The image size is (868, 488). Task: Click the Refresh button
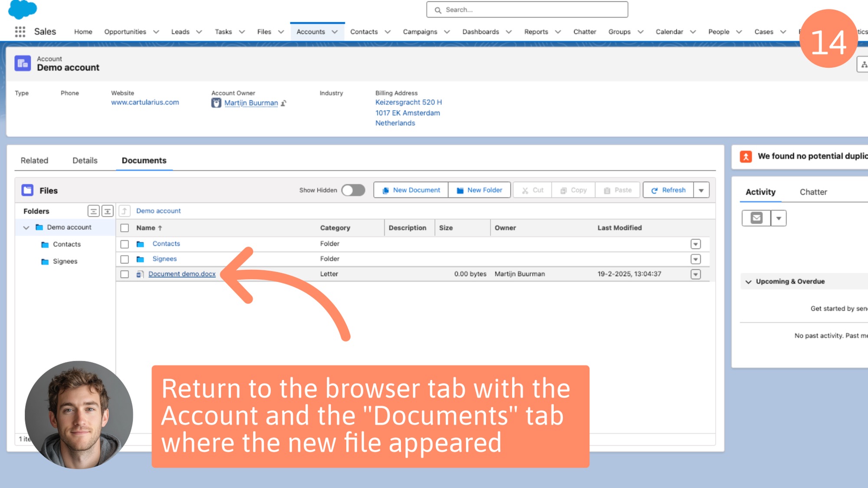(668, 190)
